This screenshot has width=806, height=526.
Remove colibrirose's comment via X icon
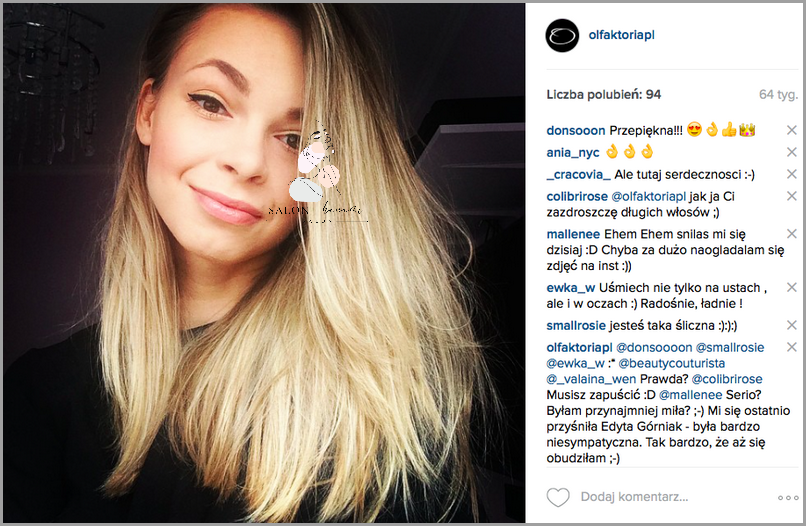pyautogui.click(x=792, y=196)
